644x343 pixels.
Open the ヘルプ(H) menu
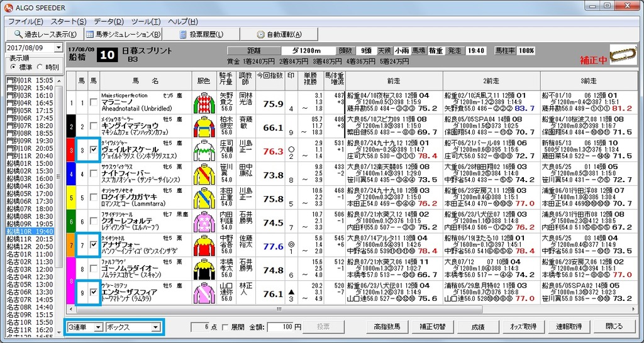point(183,22)
